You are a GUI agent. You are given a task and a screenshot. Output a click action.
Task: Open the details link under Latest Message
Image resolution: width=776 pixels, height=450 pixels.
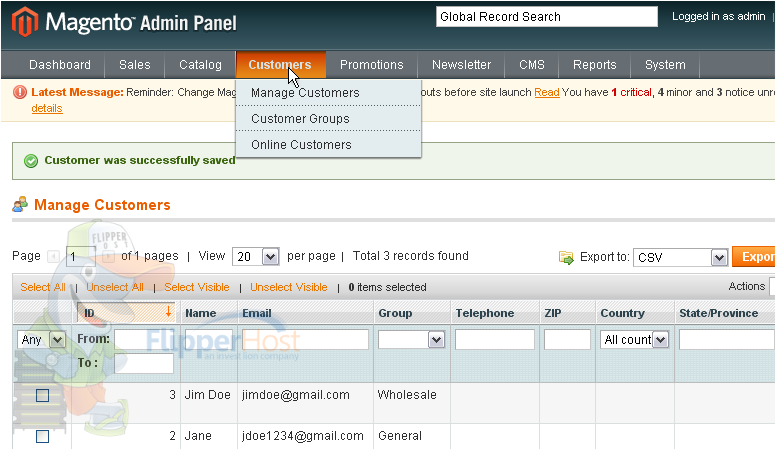point(47,108)
